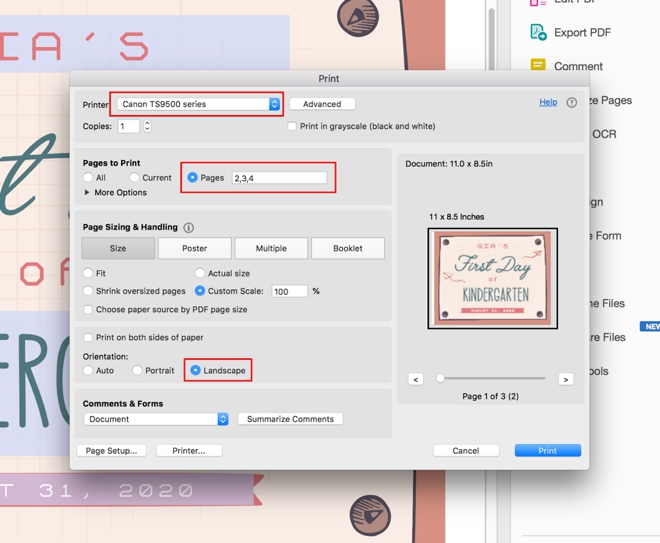Image resolution: width=660 pixels, height=543 pixels.
Task: Open the Printer selection dropdown
Action: pyautogui.click(x=198, y=104)
